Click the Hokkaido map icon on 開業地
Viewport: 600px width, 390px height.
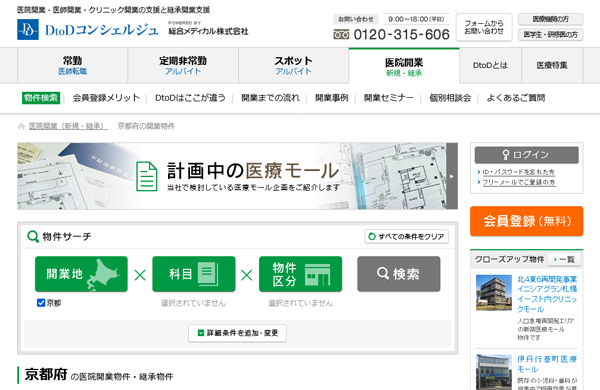(103, 274)
